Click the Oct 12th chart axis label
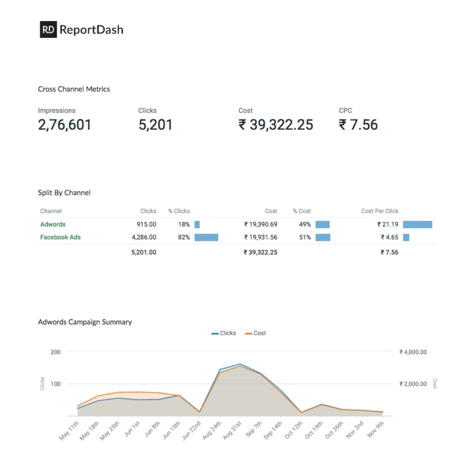 point(294,430)
